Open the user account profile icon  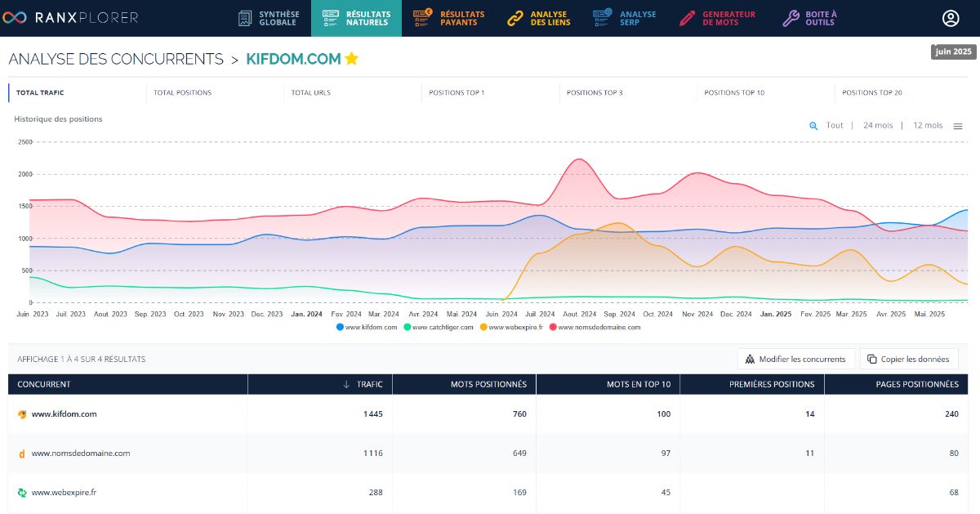pos(950,18)
